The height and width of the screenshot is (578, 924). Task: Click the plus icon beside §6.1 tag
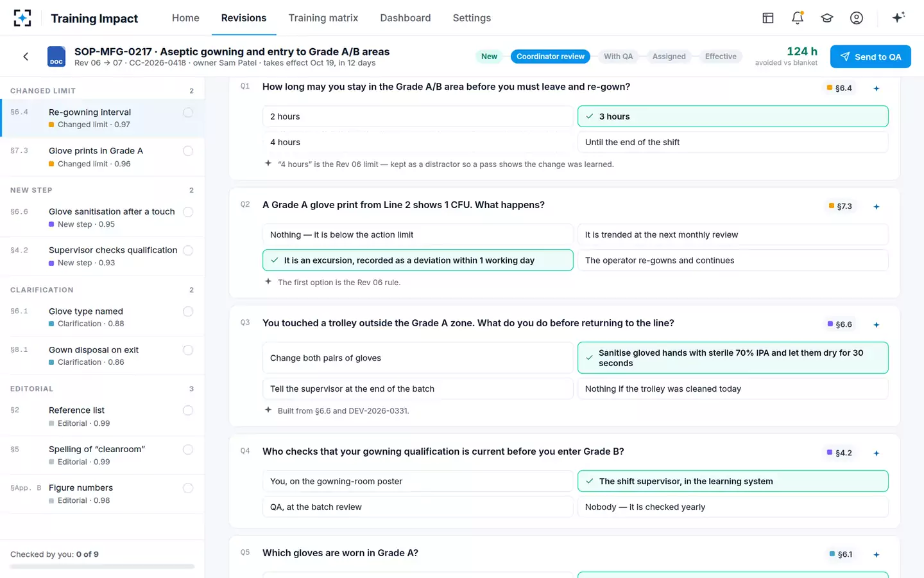pyautogui.click(x=877, y=555)
